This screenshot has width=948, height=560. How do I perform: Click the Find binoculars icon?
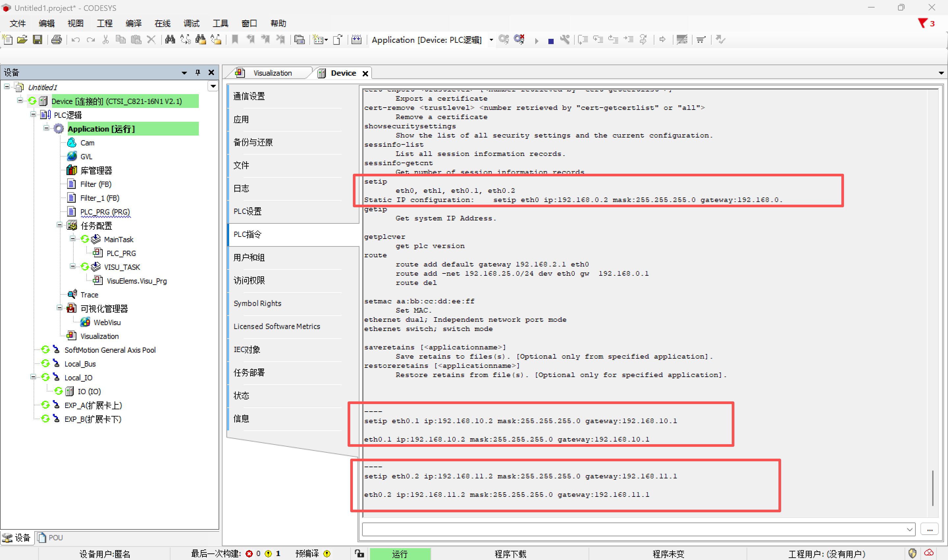170,39
